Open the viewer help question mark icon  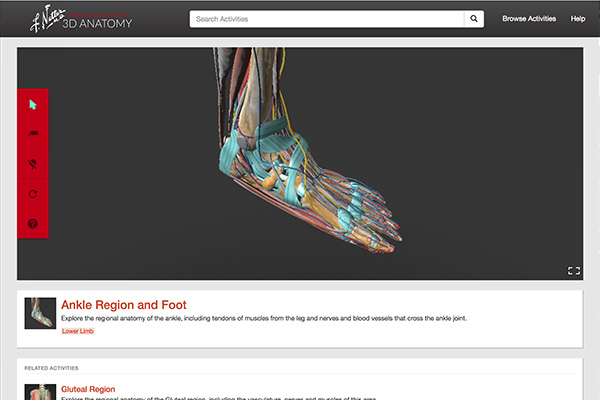[33, 224]
